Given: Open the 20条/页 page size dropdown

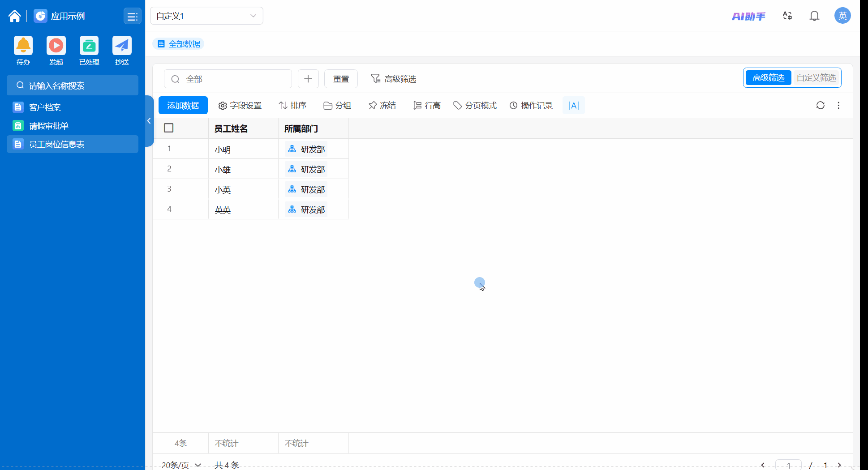Looking at the screenshot, I should point(181,465).
